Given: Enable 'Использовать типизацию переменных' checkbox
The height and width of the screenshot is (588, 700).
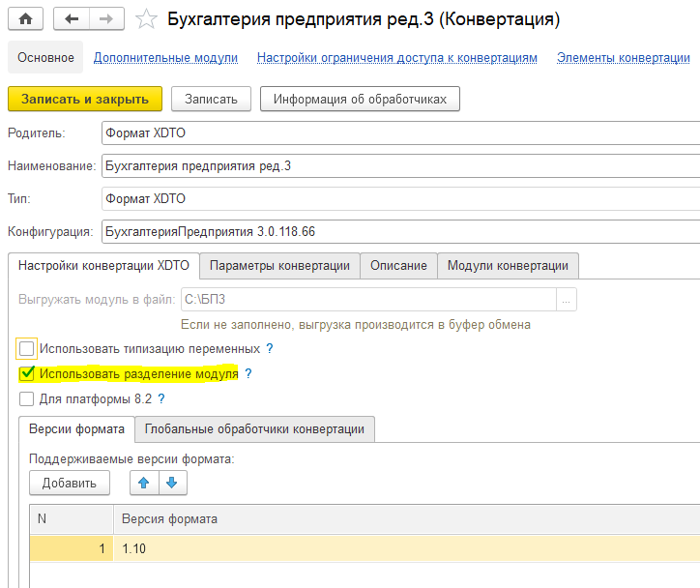Looking at the screenshot, I should click(x=27, y=348).
